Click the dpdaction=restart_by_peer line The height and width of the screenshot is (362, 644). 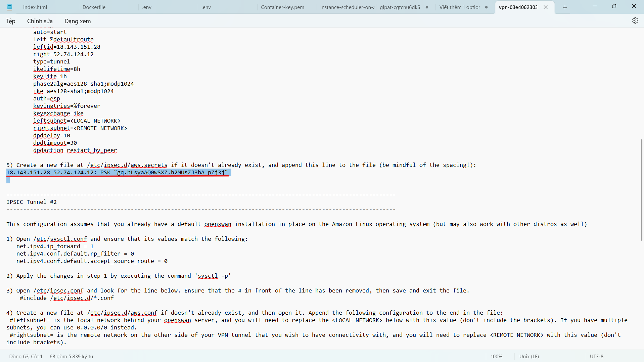point(75,150)
